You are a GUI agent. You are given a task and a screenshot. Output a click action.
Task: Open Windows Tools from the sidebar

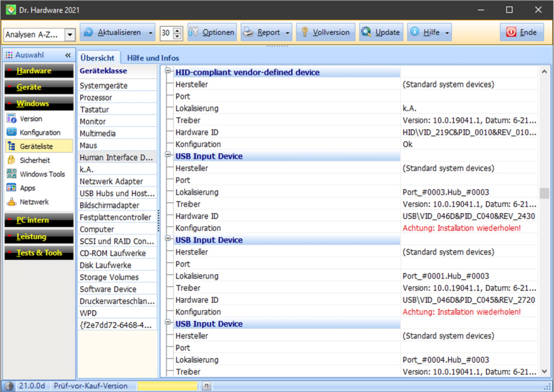[x=42, y=174]
